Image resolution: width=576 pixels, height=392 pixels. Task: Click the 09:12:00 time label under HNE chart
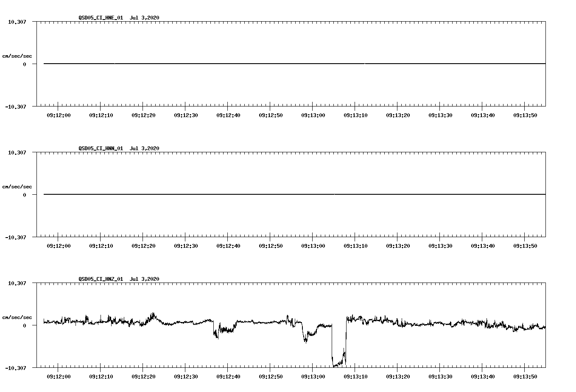pos(59,115)
